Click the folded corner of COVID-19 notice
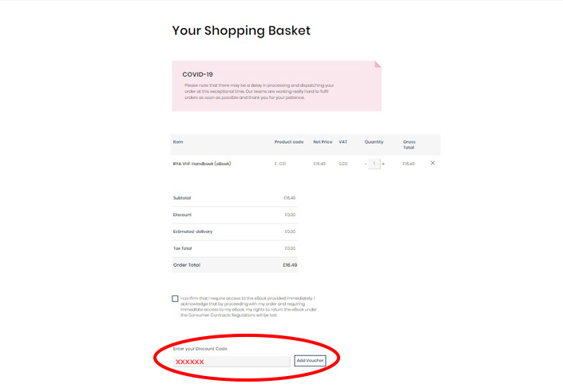The width and height of the screenshot is (563, 392). tap(378, 64)
